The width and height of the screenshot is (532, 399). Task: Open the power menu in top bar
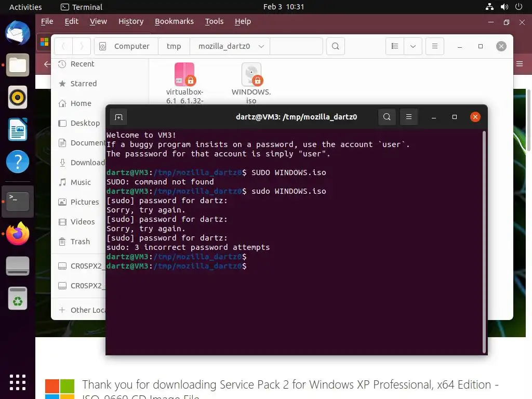coord(518,7)
